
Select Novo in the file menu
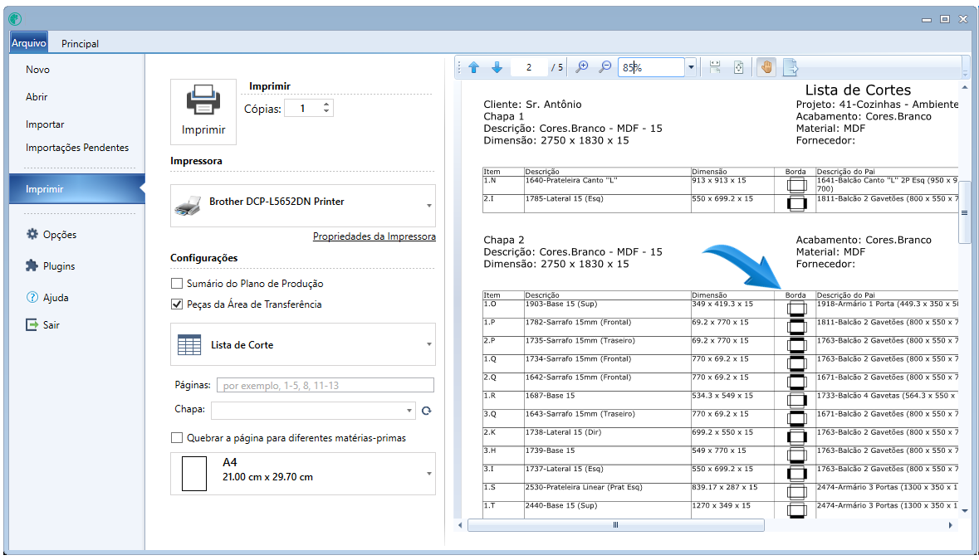coord(37,69)
